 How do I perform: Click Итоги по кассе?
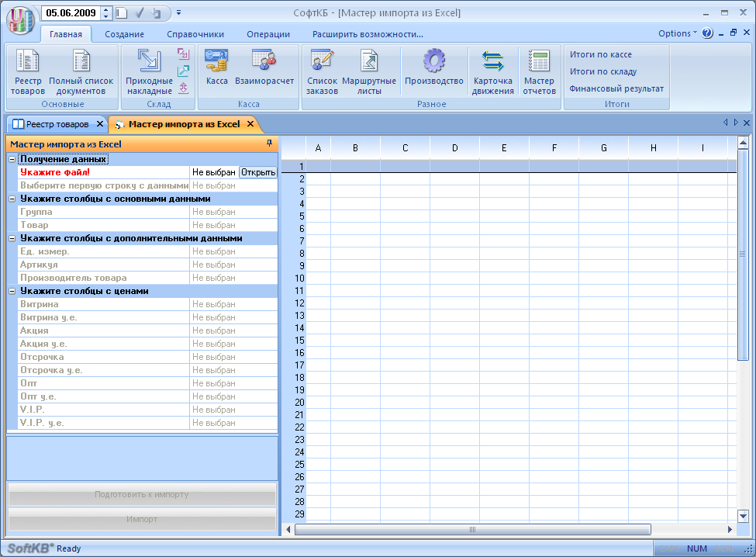click(600, 54)
